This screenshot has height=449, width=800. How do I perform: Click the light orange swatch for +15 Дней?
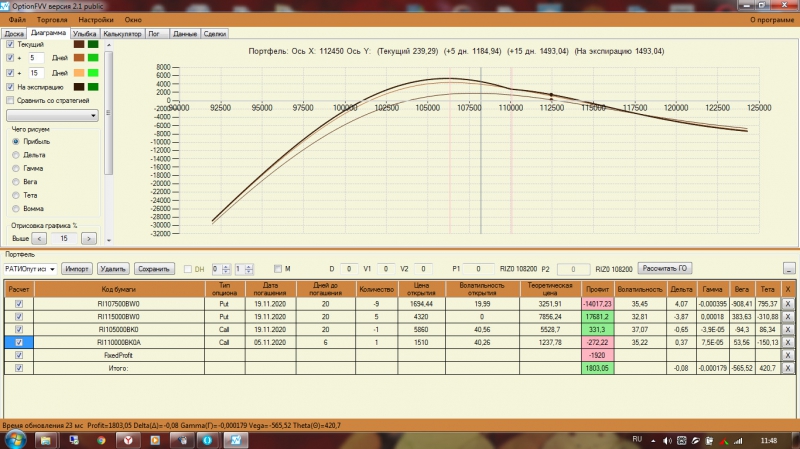coord(79,73)
